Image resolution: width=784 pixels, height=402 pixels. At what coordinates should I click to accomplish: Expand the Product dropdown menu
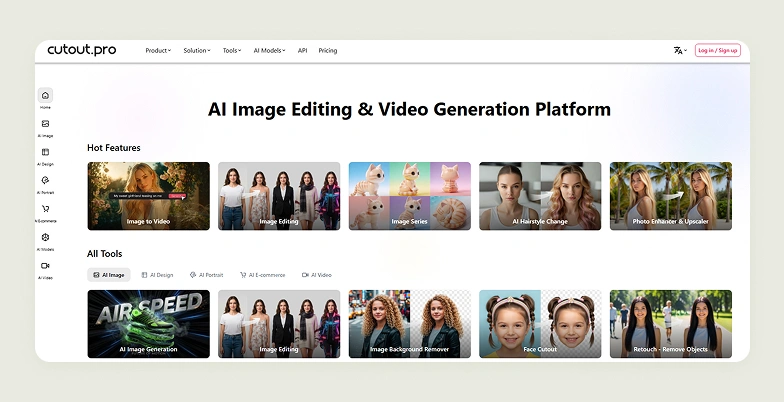pyautogui.click(x=158, y=50)
